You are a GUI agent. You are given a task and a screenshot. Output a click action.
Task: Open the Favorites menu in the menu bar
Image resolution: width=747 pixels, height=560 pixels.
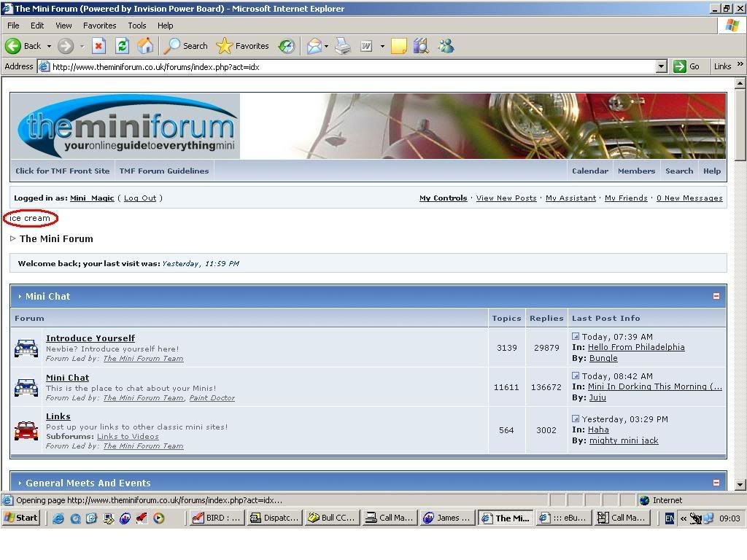point(99,26)
